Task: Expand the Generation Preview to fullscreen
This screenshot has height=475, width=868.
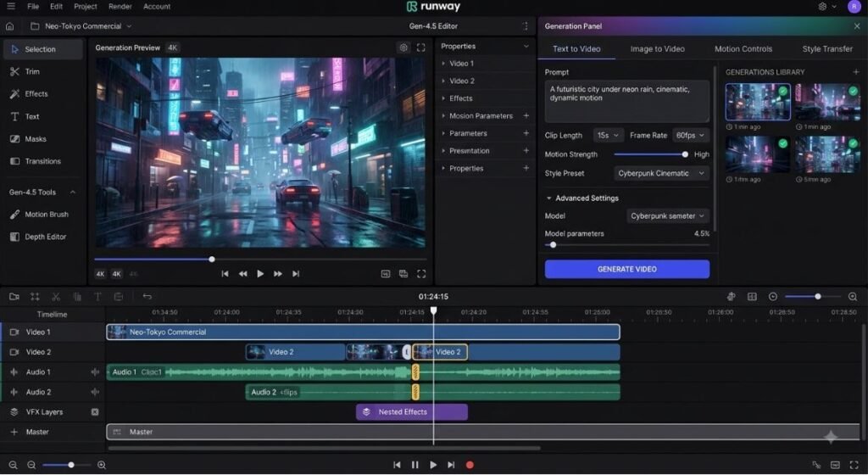Action: [x=421, y=47]
